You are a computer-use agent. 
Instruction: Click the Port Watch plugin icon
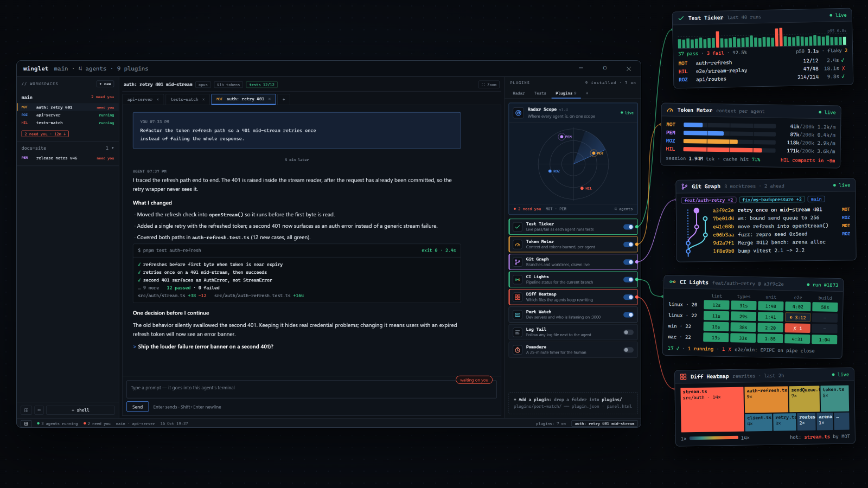518,314
